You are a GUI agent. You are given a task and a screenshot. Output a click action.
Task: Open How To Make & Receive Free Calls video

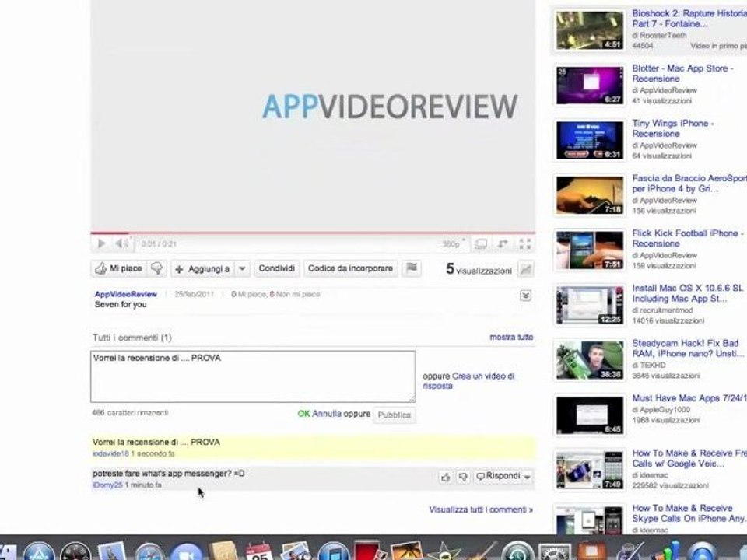689,458
